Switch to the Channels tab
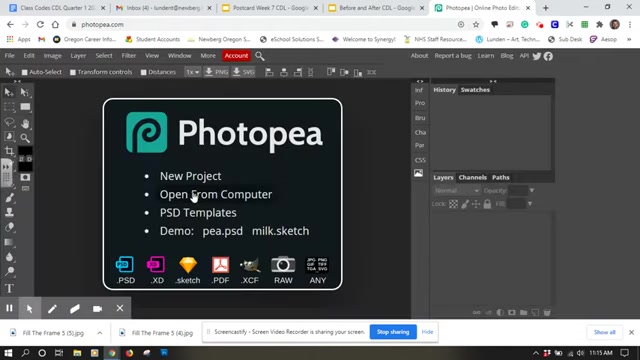Image resolution: width=640 pixels, height=360 pixels. coord(472,178)
